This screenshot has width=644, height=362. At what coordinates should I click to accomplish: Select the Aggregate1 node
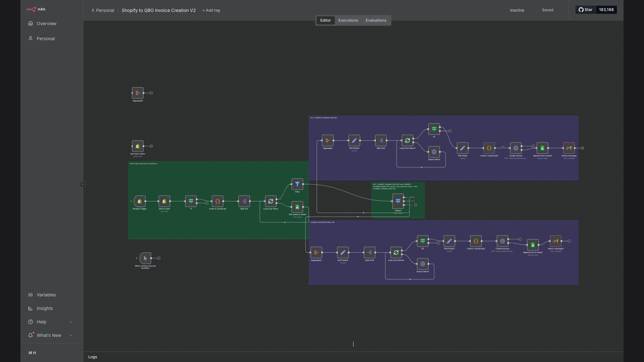[x=138, y=93]
